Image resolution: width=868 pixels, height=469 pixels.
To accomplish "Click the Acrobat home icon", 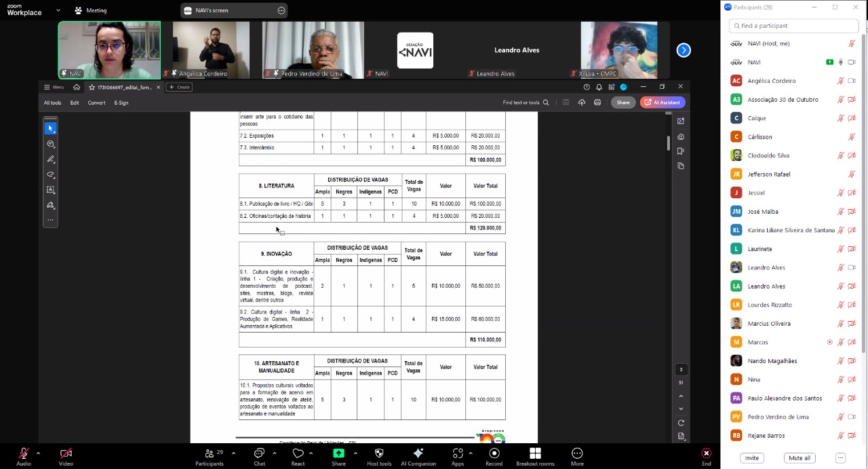I will [x=77, y=87].
